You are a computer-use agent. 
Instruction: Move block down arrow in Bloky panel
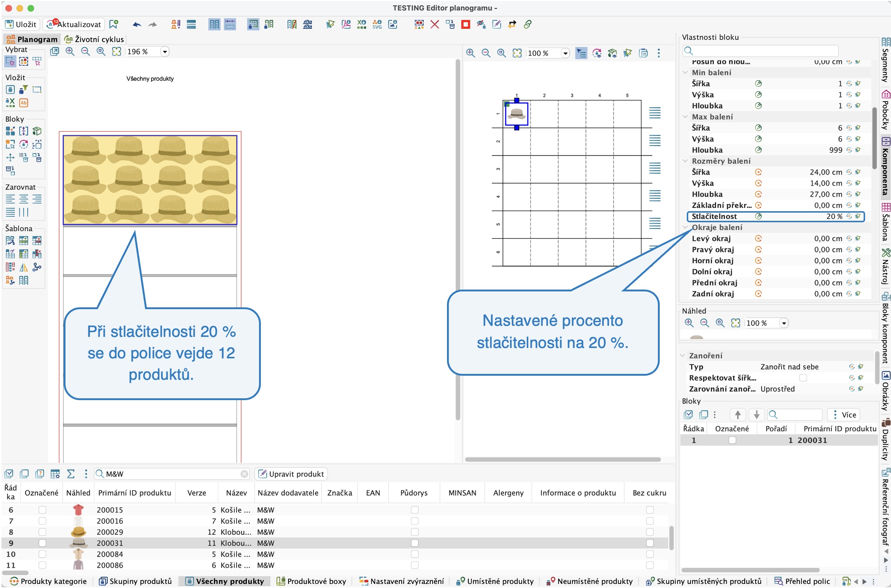(x=756, y=415)
